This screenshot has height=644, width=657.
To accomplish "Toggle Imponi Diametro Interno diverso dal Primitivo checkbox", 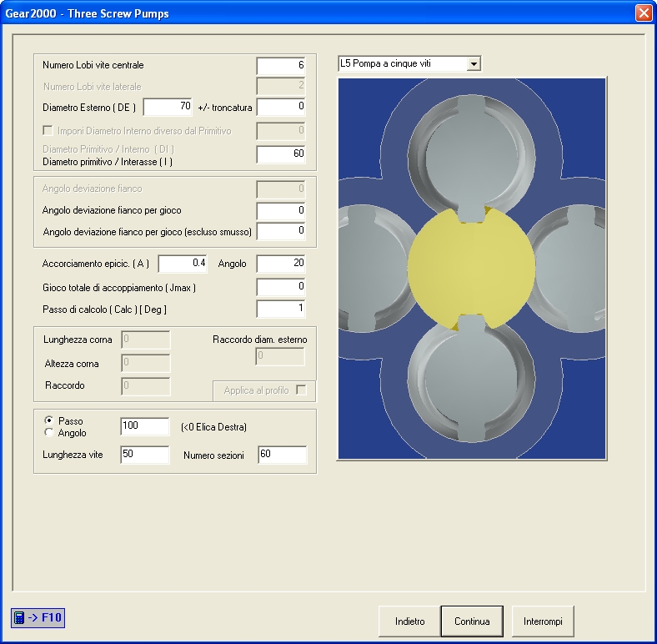I will (x=48, y=130).
